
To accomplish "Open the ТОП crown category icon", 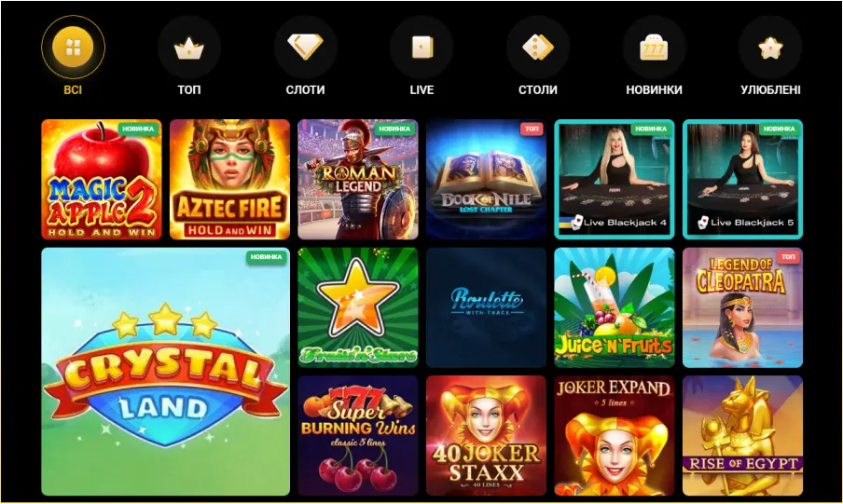I will point(189,48).
